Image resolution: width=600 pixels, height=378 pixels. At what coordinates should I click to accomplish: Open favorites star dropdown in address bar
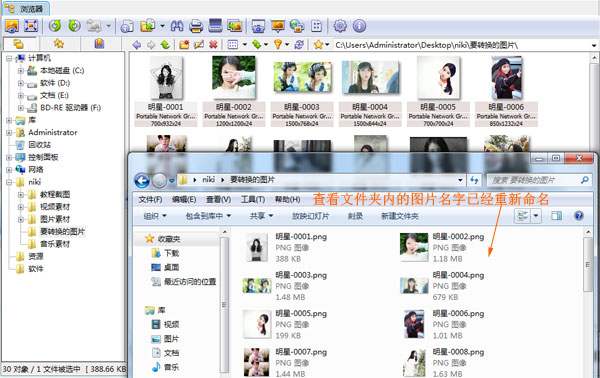(327, 45)
